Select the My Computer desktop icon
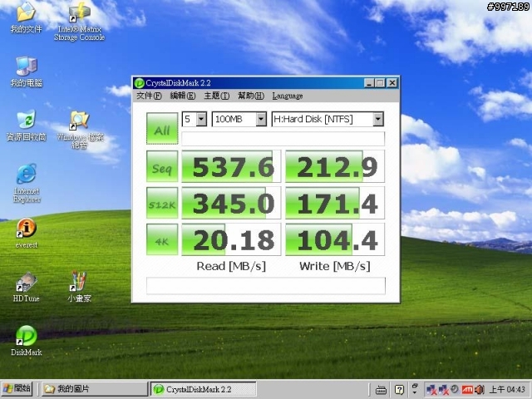532x399 pixels. pyautogui.click(x=27, y=71)
